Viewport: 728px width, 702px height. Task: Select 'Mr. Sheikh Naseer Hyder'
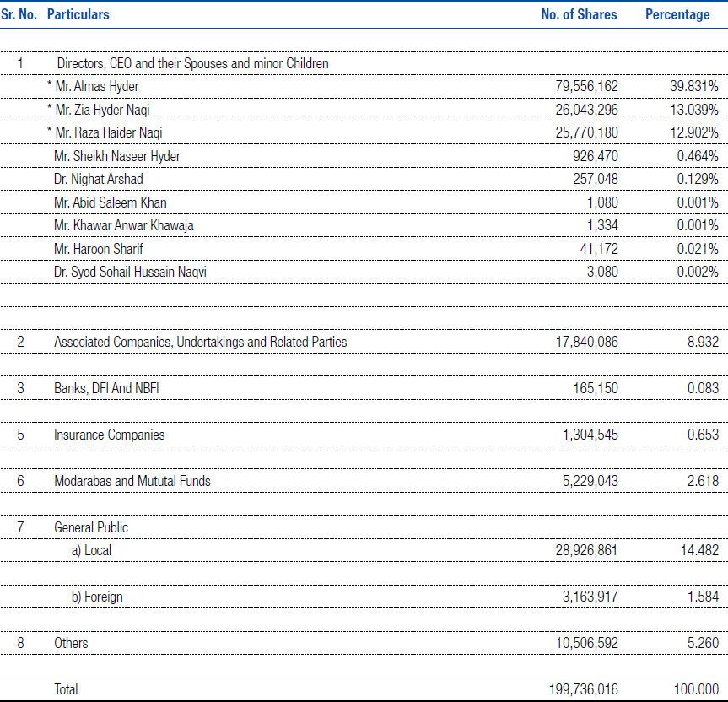click(117, 156)
